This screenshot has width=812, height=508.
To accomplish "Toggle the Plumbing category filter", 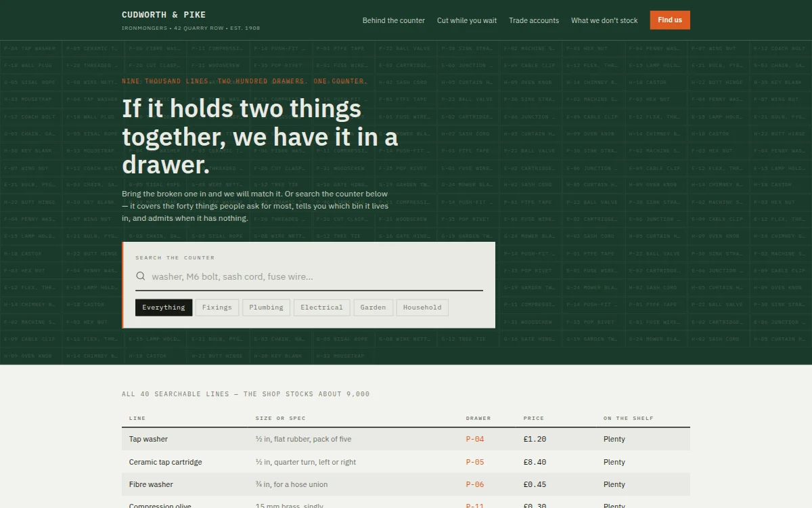I will point(266,308).
